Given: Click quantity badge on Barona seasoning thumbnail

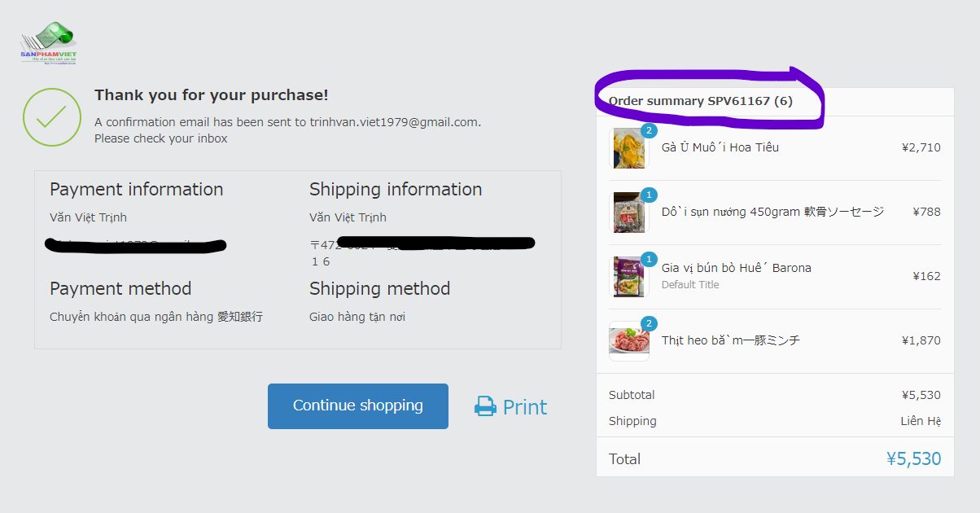Looking at the screenshot, I should click(x=649, y=259).
